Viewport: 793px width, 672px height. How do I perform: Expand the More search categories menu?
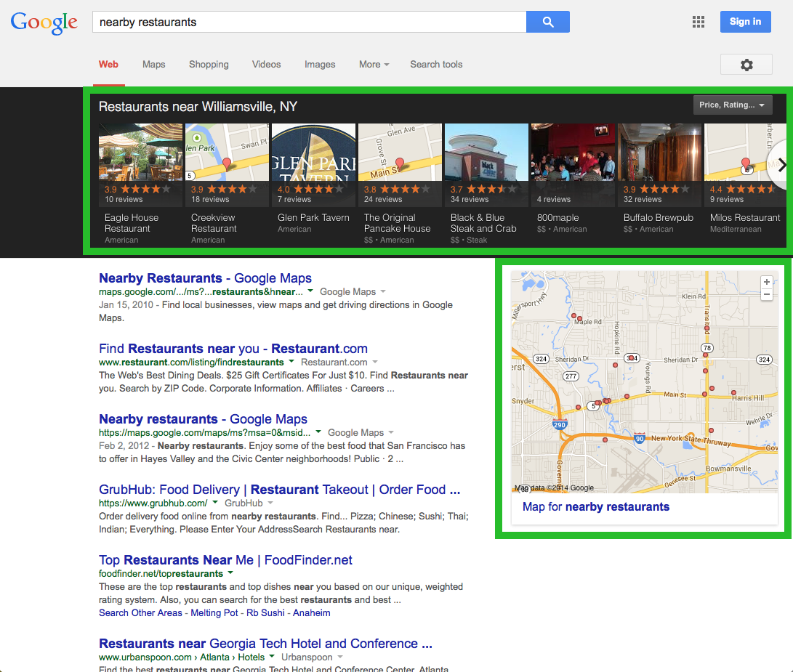click(x=374, y=65)
